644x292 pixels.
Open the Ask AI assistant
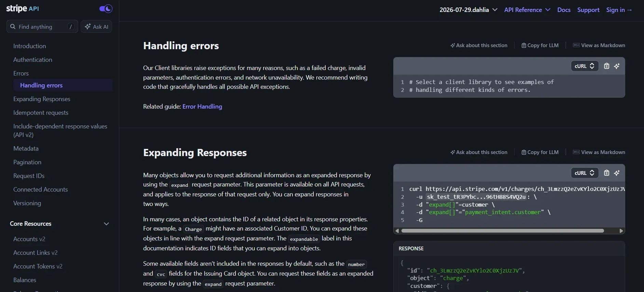[96, 27]
